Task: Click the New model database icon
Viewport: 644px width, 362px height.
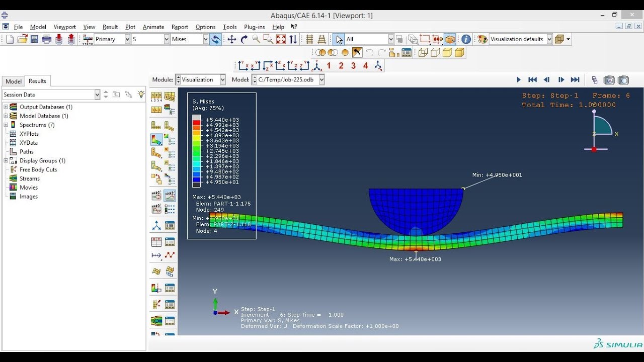Action: 10,39
